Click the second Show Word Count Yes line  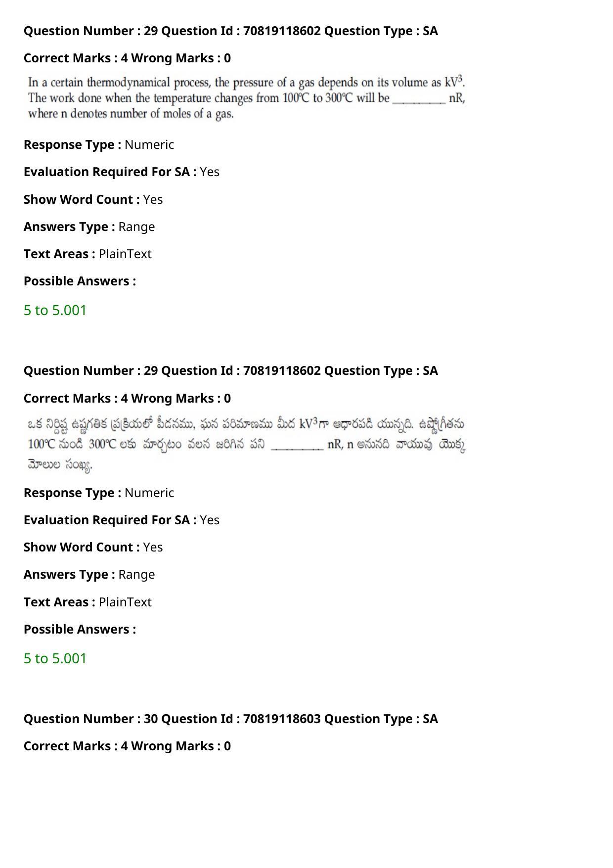tap(93, 547)
